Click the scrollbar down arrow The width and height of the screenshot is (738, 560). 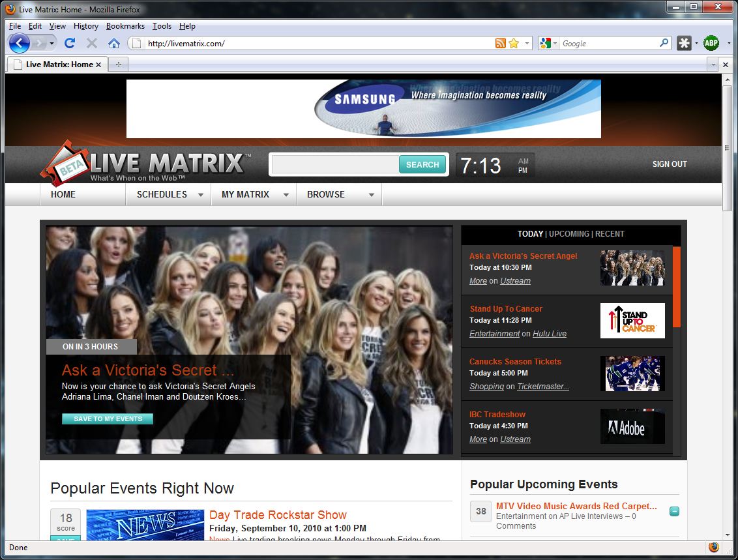point(727,535)
